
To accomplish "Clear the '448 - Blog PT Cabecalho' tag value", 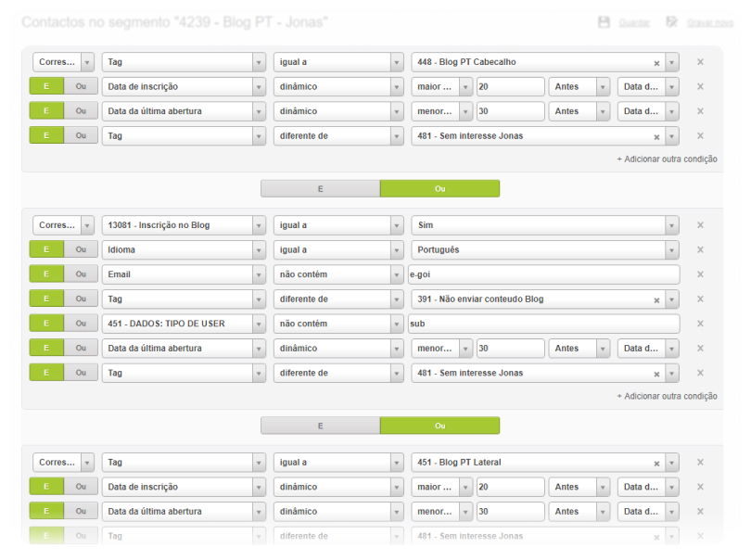I will point(656,63).
